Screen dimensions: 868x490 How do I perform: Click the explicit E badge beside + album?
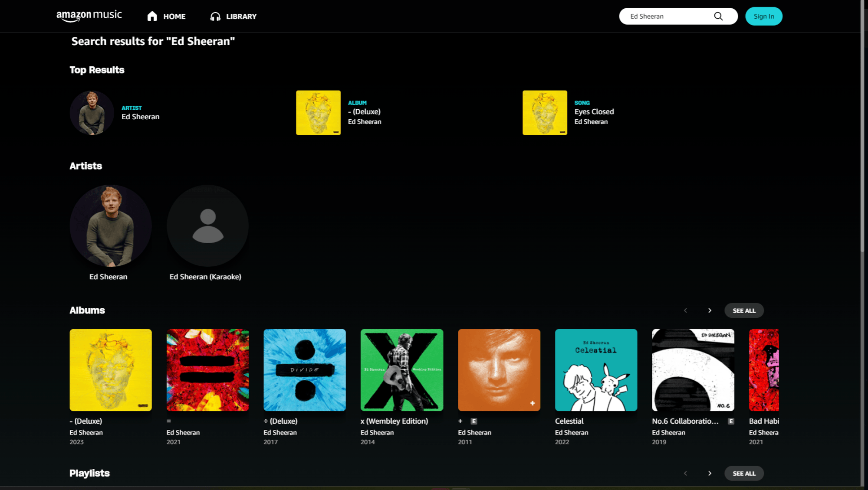coord(474,421)
